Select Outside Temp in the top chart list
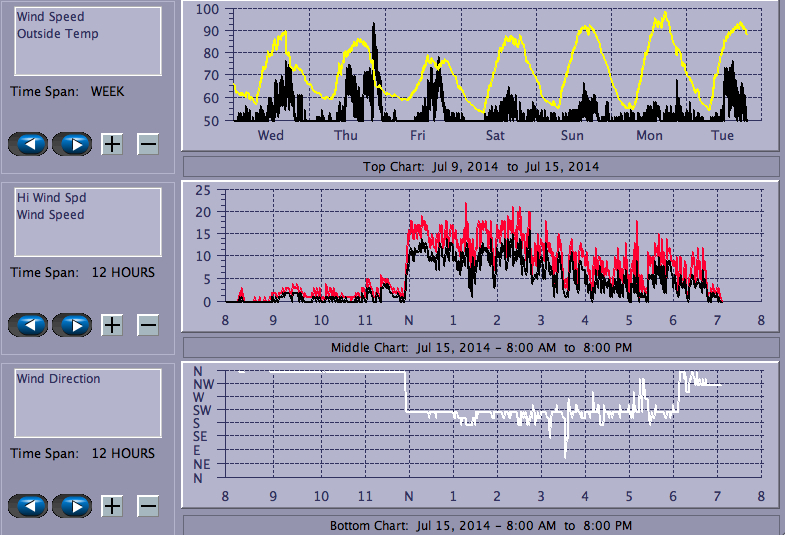This screenshot has width=785, height=535. (x=57, y=34)
